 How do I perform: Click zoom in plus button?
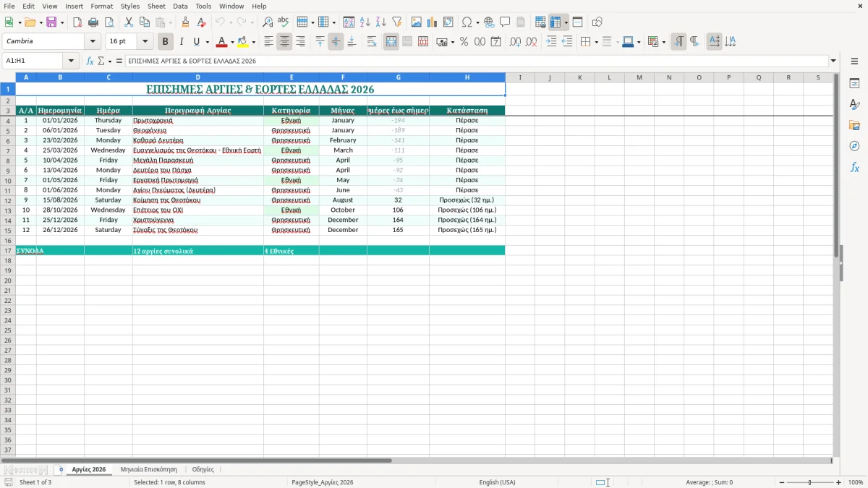point(838,482)
